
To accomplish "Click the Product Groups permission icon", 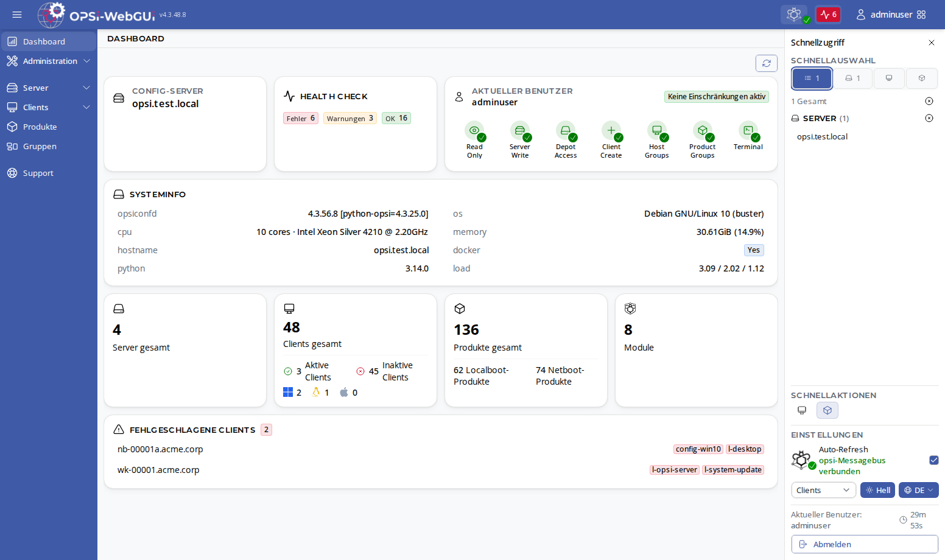I will pyautogui.click(x=703, y=131).
